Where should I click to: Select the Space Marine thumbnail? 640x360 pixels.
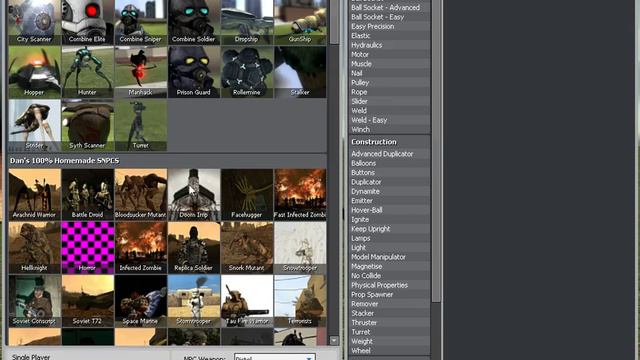click(x=140, y=301)
